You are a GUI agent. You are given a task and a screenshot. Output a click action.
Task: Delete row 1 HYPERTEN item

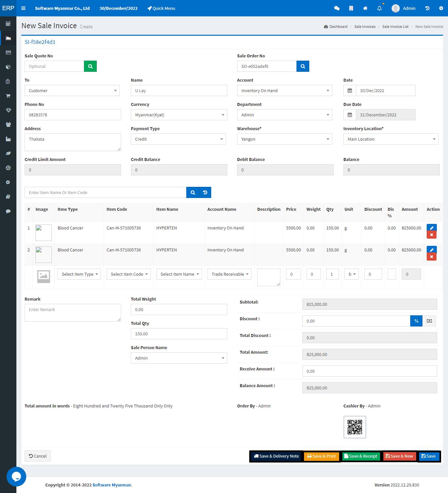[432, 235]
